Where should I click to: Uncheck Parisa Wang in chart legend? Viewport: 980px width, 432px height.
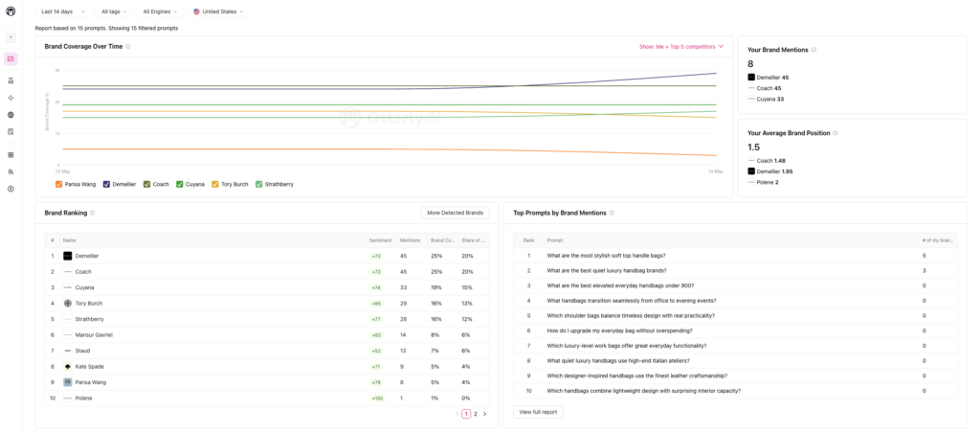[58, 185]
